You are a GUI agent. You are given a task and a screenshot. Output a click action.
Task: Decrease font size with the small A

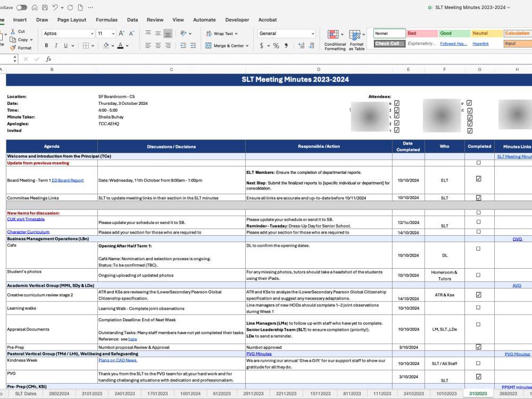tap(131, 33)
